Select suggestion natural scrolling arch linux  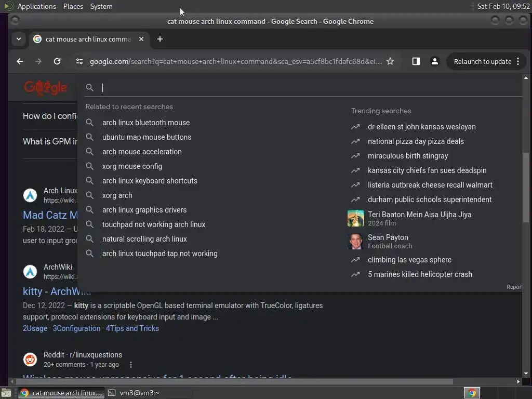point(144,239)
